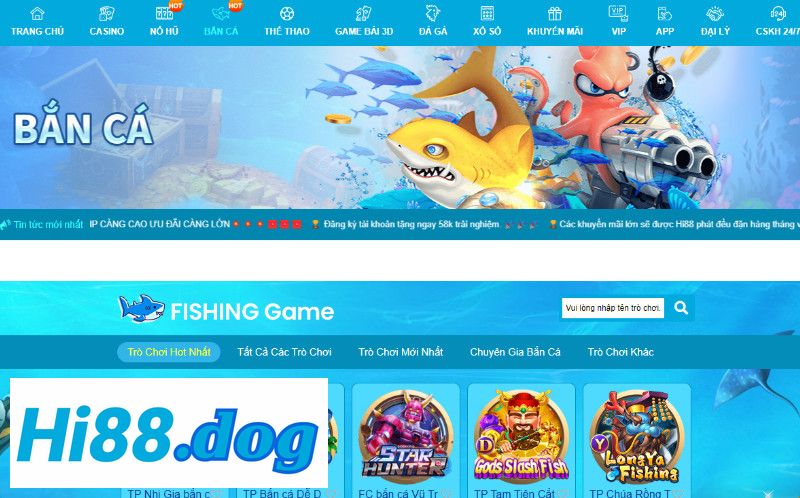800x498 pixels.
Task: Launch the Gods Slash Fish game
Action: point(521,436)
